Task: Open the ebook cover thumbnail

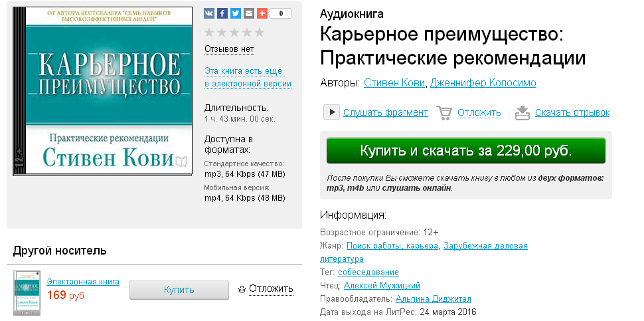Action: click(x=27, y=292)
